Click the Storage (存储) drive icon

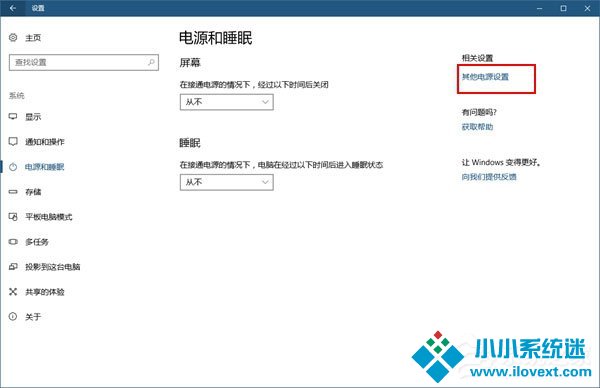point(13,191)
